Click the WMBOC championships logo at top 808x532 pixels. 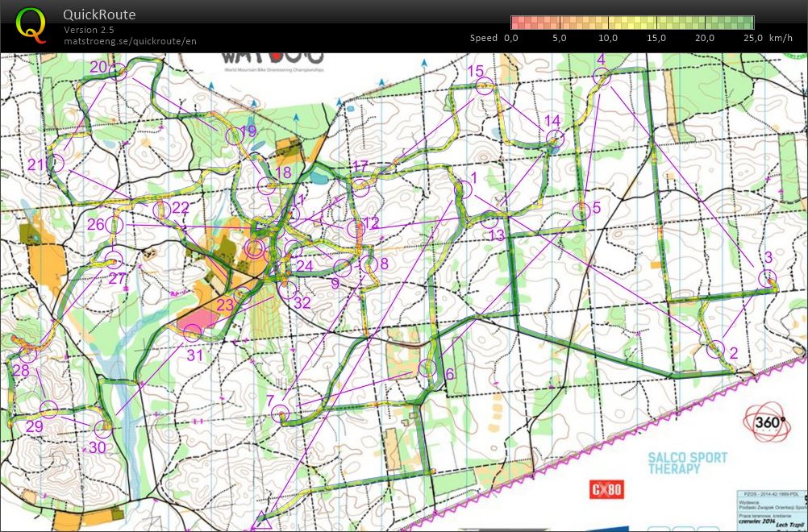pos(273,60)
